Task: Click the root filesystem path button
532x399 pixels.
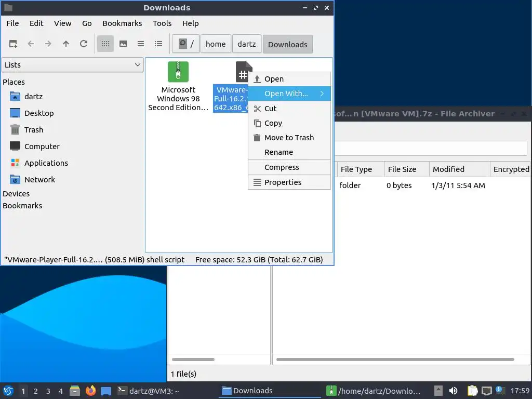Action: click(x=185, y=44)
